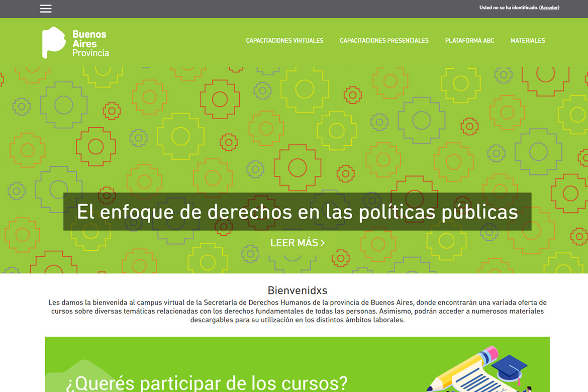Click the welcome paragraph about campus virtual
This screenshot has height=392, width=588.
coord(297,311)
